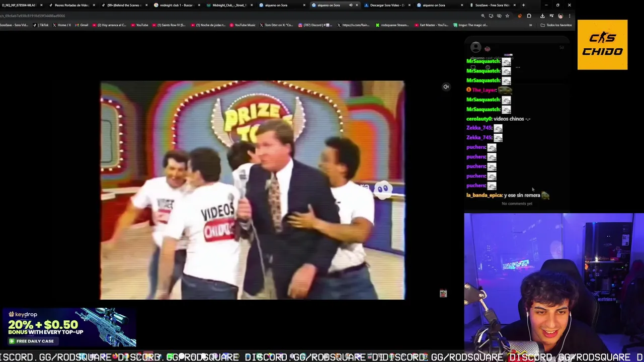Open the https://x.com/Rain... bookmark

353,25
